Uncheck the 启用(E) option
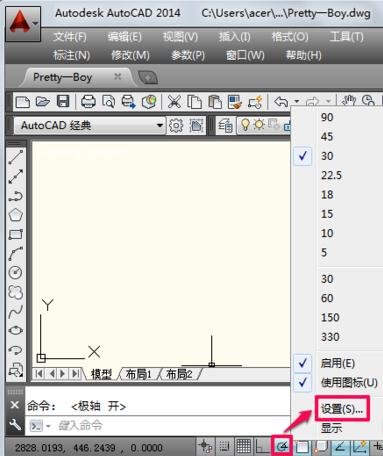This screenshot has height=456, width=383. click(337, 363)
